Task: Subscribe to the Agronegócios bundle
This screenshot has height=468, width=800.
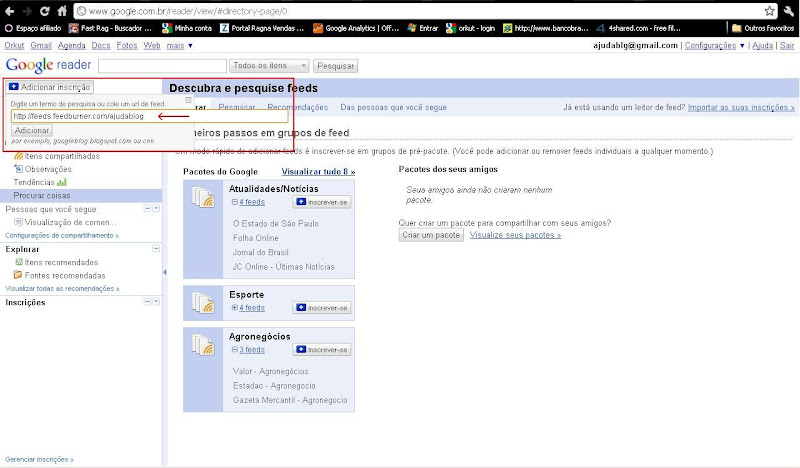Action: [x=322, y=350]
